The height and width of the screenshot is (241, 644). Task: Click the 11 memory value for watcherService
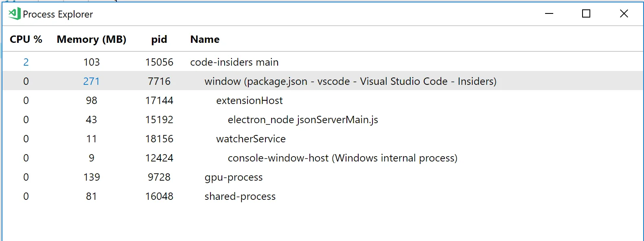pyautogui.click(x=92, y=139)
